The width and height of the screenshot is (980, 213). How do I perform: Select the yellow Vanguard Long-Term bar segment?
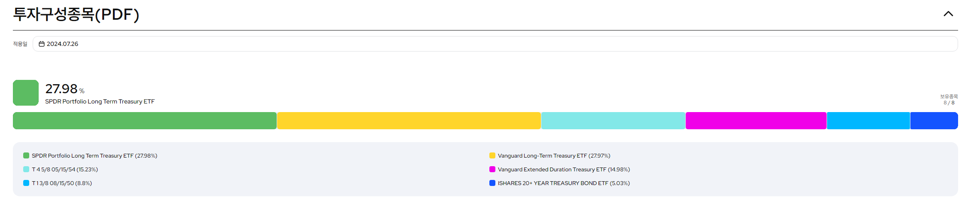[409, 121]
